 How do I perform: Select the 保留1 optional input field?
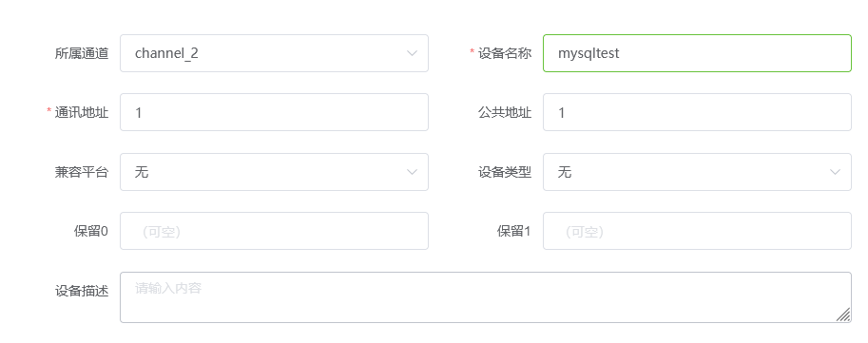697,231
